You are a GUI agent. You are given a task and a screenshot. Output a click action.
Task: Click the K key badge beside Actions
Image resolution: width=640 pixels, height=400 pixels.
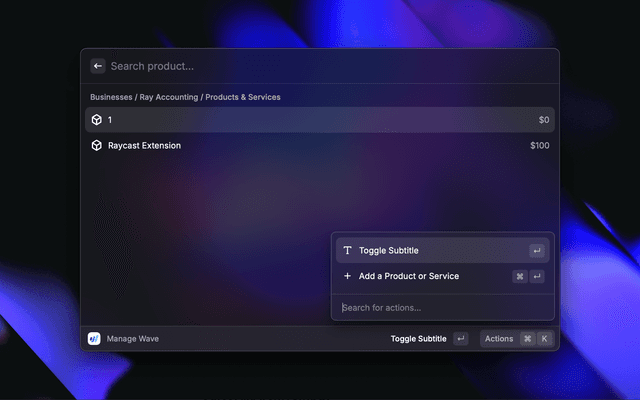(x=545, y=339)
